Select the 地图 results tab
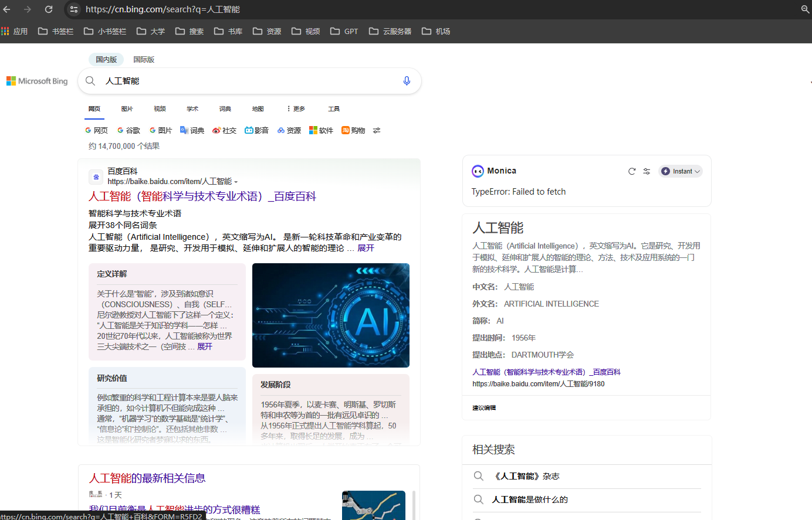The image size is (812, 520). pyautogui.click(x=258, y=108)
